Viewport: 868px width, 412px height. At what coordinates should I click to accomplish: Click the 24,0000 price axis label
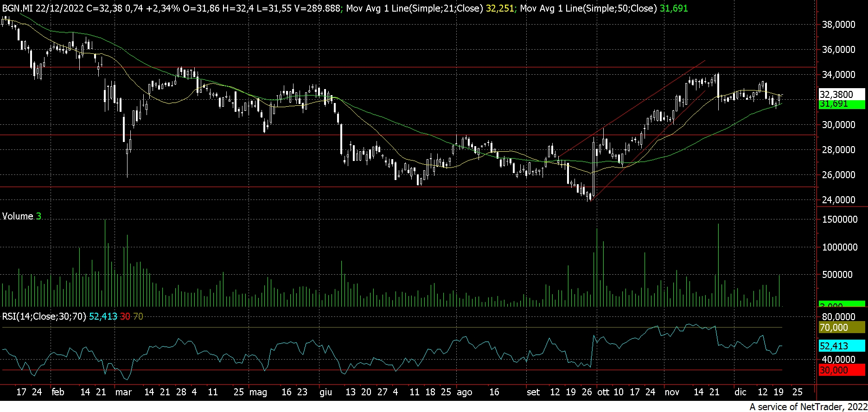[838, 200]
